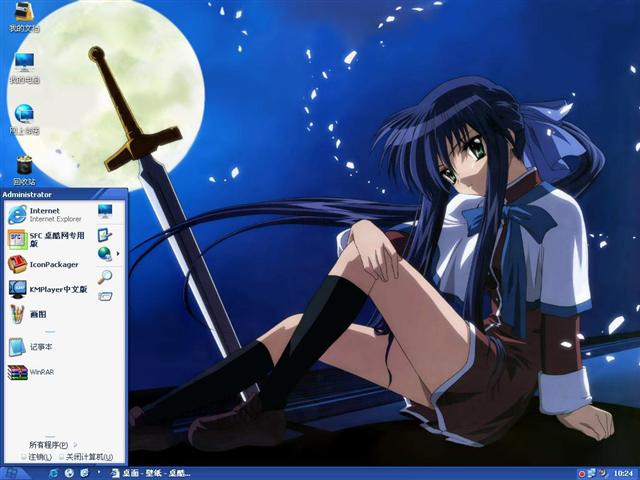Viewport: 640px width, 480px height.
Task: Click the volume speaker tray icon
Action: (x=602, y=473)
